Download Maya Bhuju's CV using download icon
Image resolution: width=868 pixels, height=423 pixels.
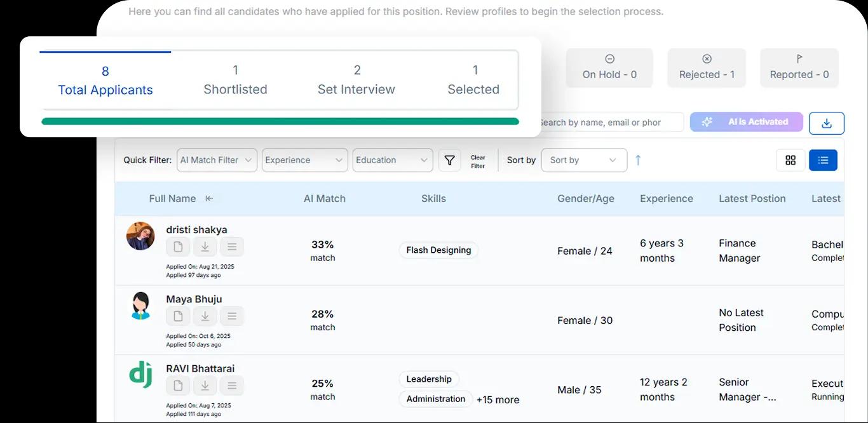(205, 316)
